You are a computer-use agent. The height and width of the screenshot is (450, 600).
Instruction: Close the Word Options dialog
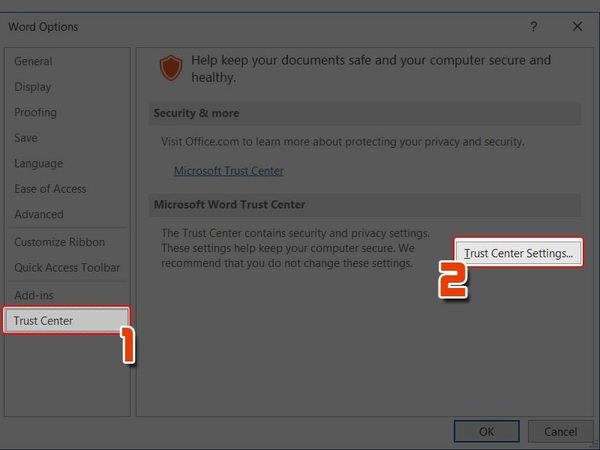pyautogui.click(x=577, y=26)
